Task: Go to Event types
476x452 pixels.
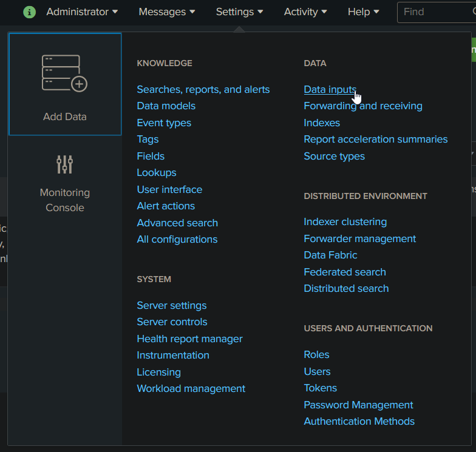Action: pos(164,123)
